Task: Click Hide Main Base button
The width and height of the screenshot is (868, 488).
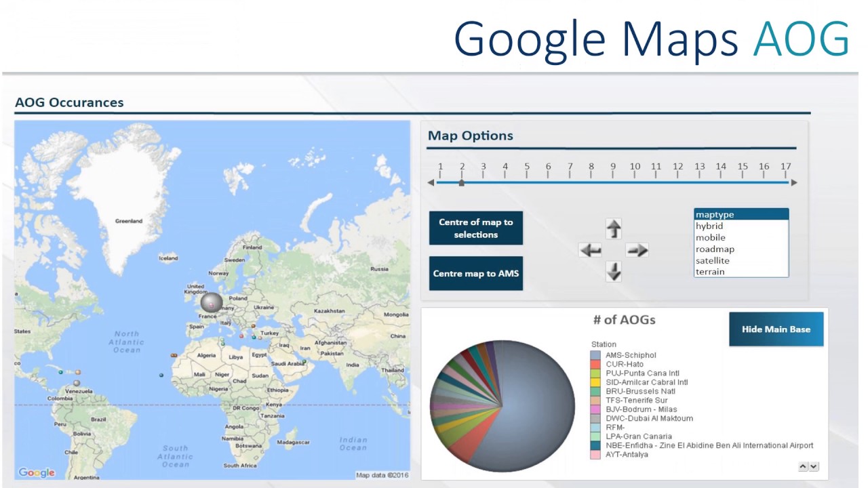Action: [x=776, y=329]
